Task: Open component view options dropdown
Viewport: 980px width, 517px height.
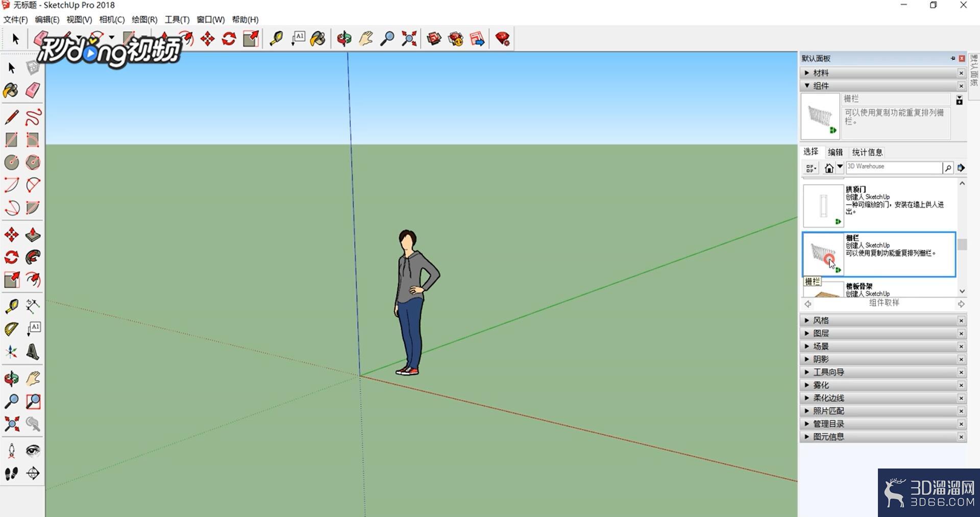Action: pos(811,168)
